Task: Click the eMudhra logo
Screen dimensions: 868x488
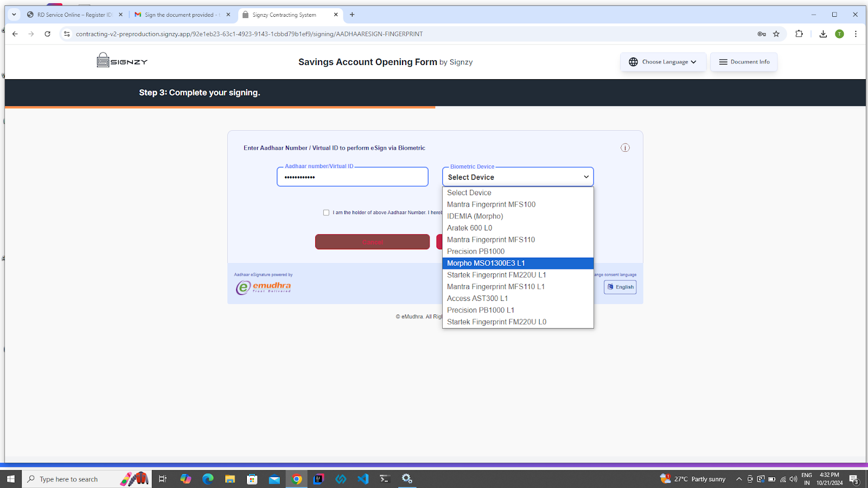Action: click(264, 287)
